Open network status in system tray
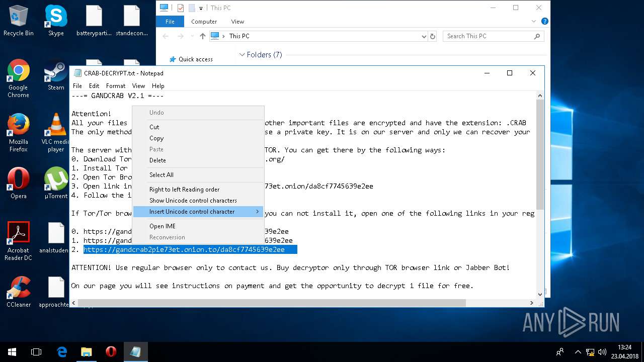The height and width of the screenshot is (362, 644). pos(590,352)
